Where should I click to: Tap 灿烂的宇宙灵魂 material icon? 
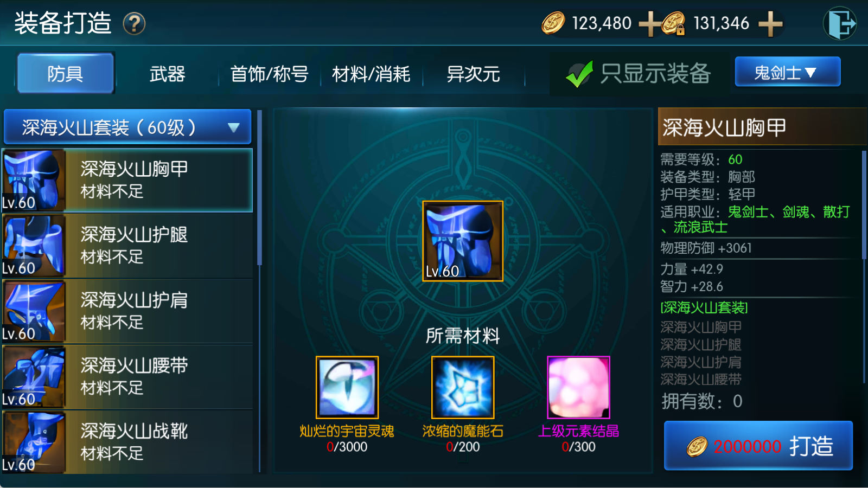pos(347,387)
